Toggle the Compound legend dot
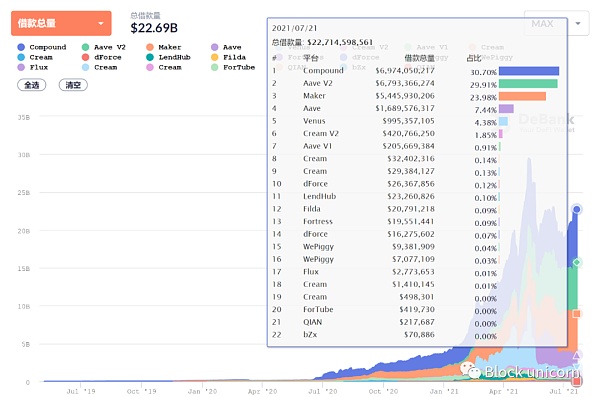The image size is (600, 397). pos(21,47)
